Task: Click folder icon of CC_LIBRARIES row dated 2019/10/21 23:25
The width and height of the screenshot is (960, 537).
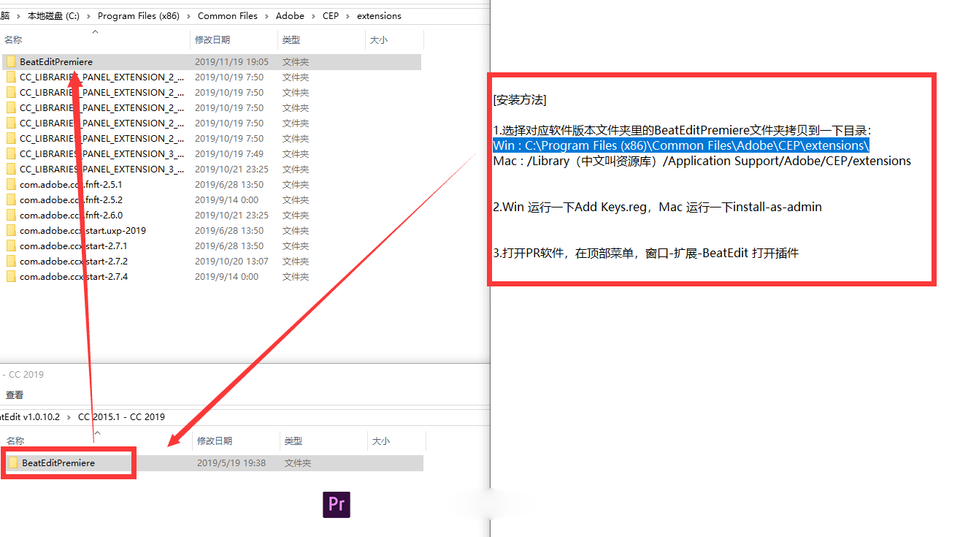Action: [11, 169]
